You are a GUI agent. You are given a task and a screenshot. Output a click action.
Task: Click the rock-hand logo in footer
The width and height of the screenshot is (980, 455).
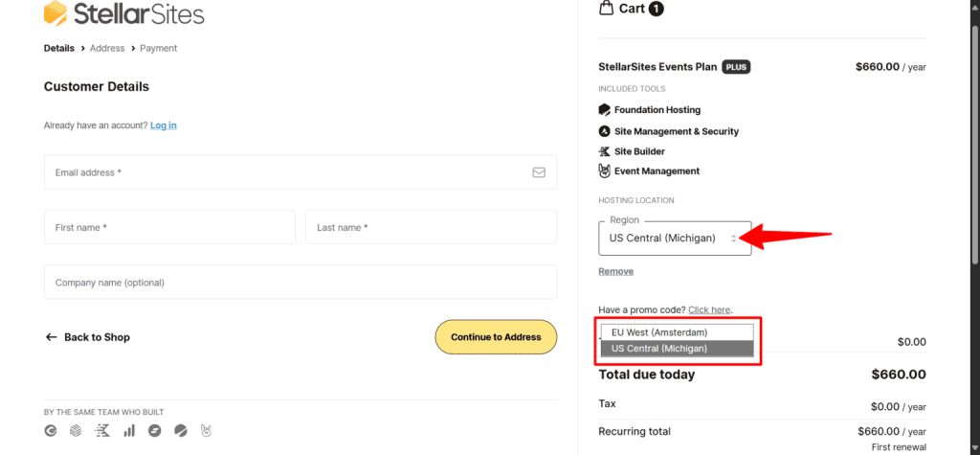point(207,431)
